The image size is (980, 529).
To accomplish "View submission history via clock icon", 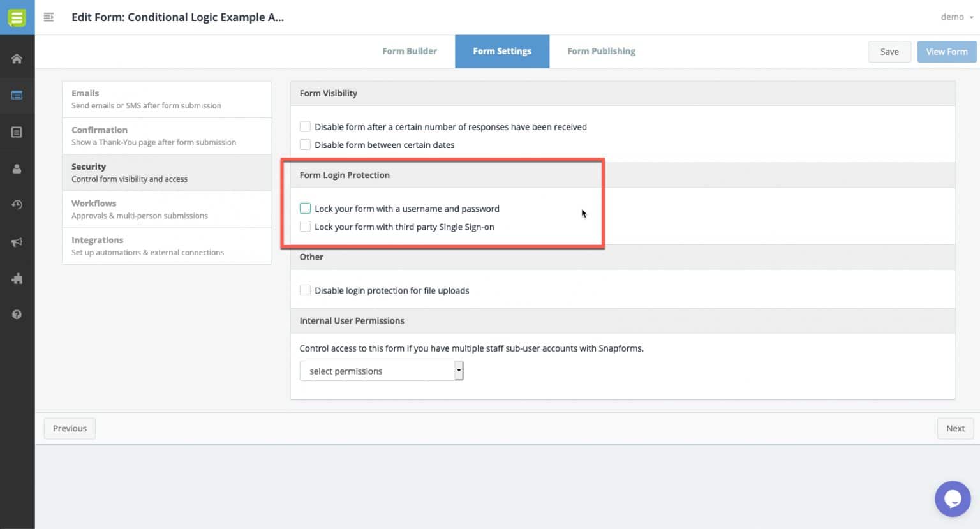I will (17, 205).
